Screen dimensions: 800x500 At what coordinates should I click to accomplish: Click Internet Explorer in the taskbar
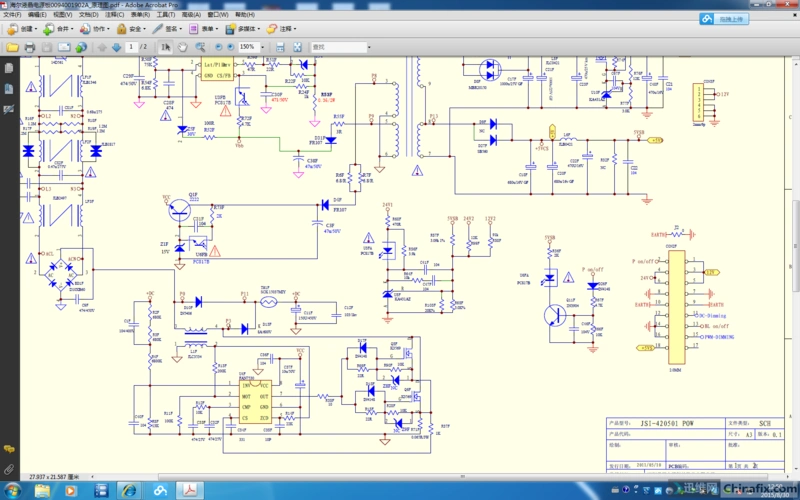click(x=129, y=490)
